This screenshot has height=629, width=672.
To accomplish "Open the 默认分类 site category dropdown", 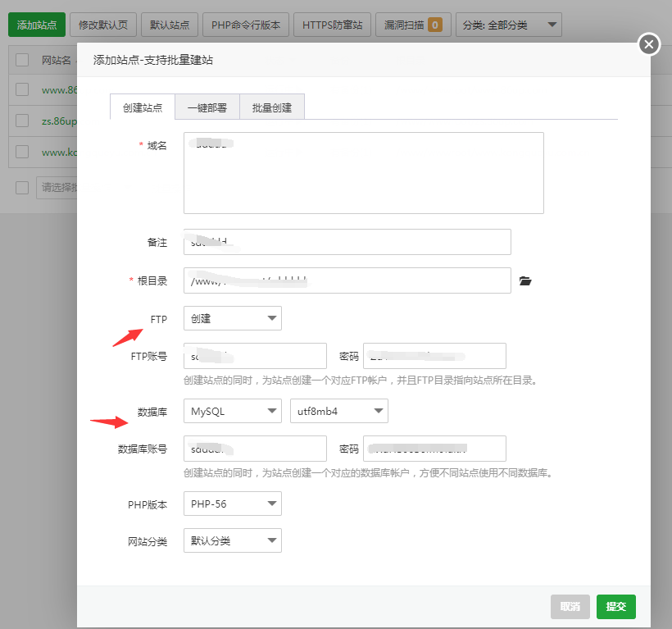I will (233, 540).
